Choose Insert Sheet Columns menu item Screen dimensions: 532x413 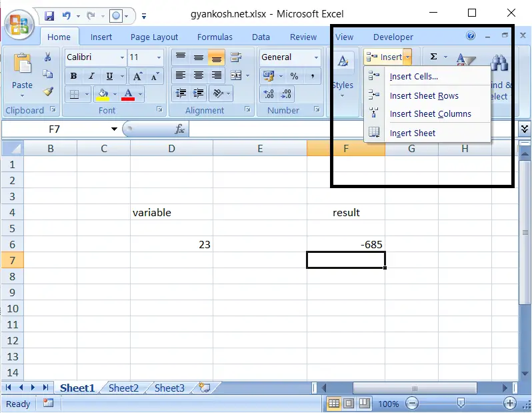pyautogui.click(x=427, y=114)
